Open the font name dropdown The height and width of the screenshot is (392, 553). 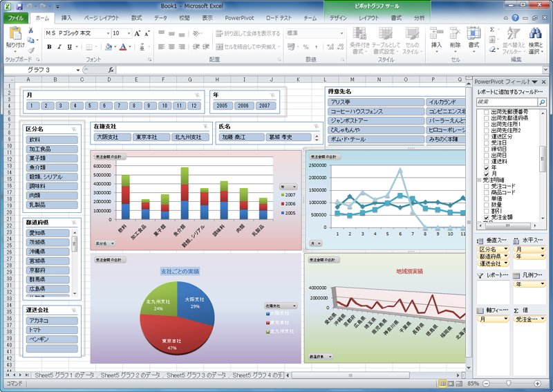pyautogui.click(x=108, y=33)
